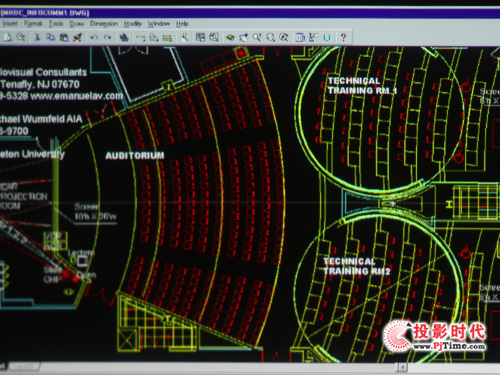Paste from clipboard using the toolbar icon
500x375 pixels.
(x=64, y=37)
